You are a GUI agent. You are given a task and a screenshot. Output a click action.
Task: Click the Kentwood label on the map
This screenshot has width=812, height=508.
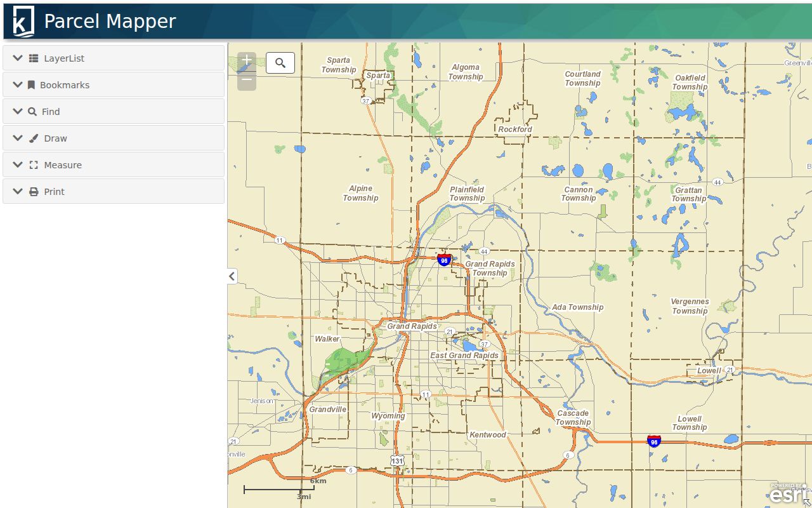[487, 435]
